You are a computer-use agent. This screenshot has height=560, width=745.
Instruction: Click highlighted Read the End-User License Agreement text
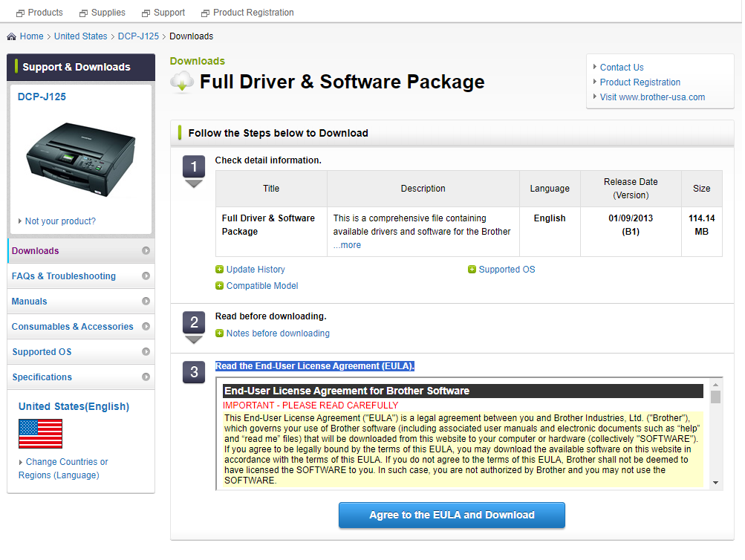click(x=314, y=366)
